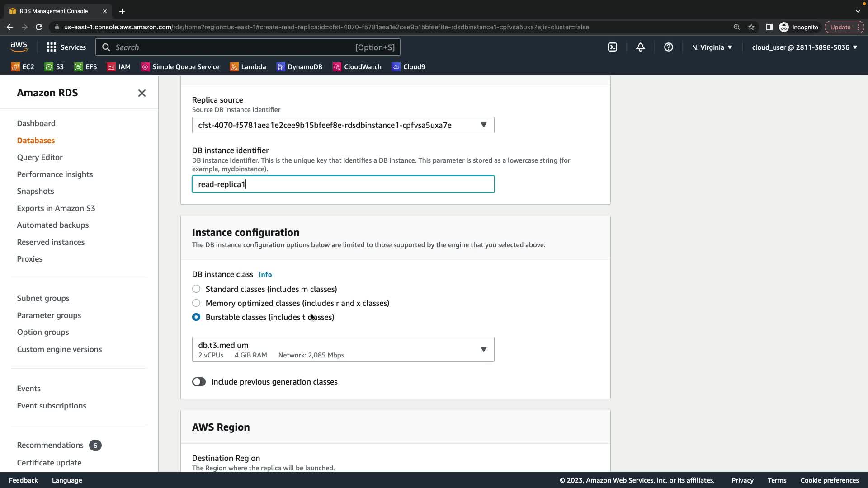Close the Amazon RDS sidebar
The width and height of the screenshot is (868, 488).
pyautogui.click(x=142, y=93)
